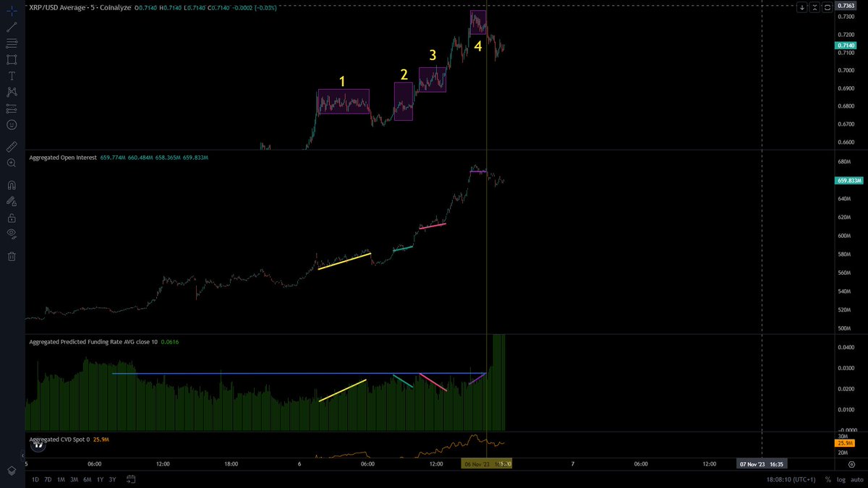This screenshot has width=868, height=488.
Task: Click the 0.7140 current price label
Action: click(x=845, y=46)
